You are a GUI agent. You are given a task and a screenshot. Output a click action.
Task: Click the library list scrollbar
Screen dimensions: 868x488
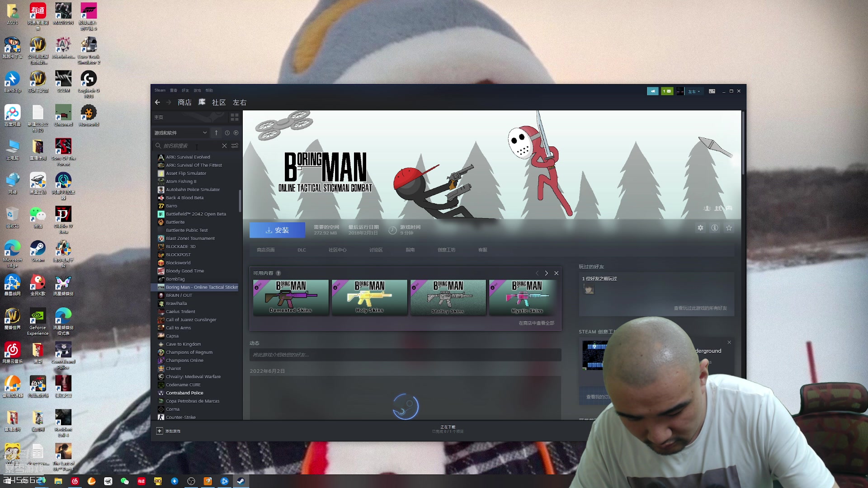(240, 201)
